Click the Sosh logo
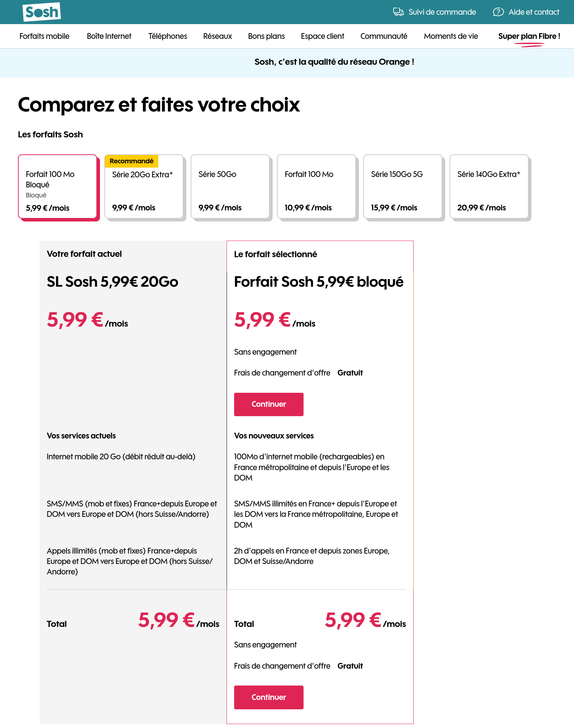 click(x=41, y=12)
